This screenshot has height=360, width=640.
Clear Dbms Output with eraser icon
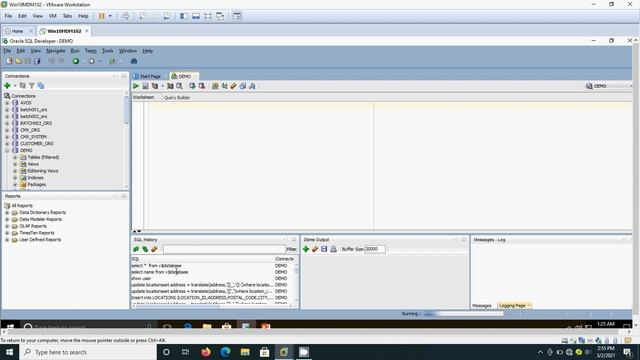tap(315, 249)
